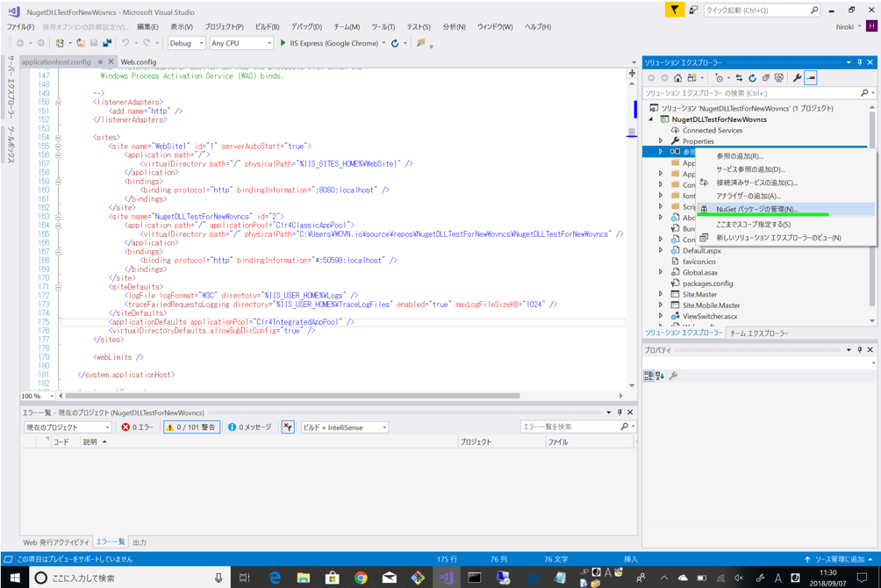Switch to the Web.config editor tab
Screen dimensions: 881x588
(139, 62)
